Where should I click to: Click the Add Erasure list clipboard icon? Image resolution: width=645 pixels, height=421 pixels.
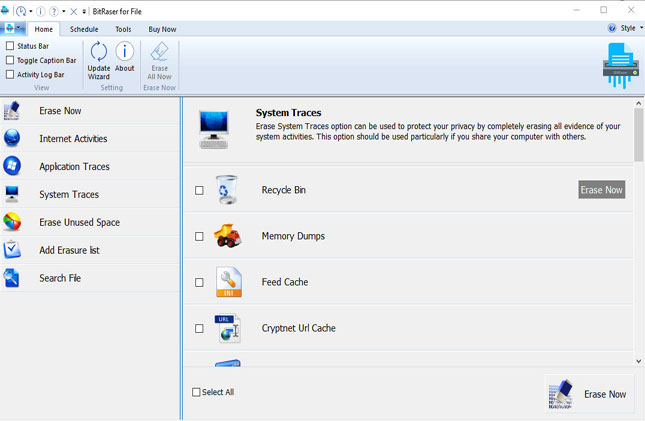pos(12,250)
